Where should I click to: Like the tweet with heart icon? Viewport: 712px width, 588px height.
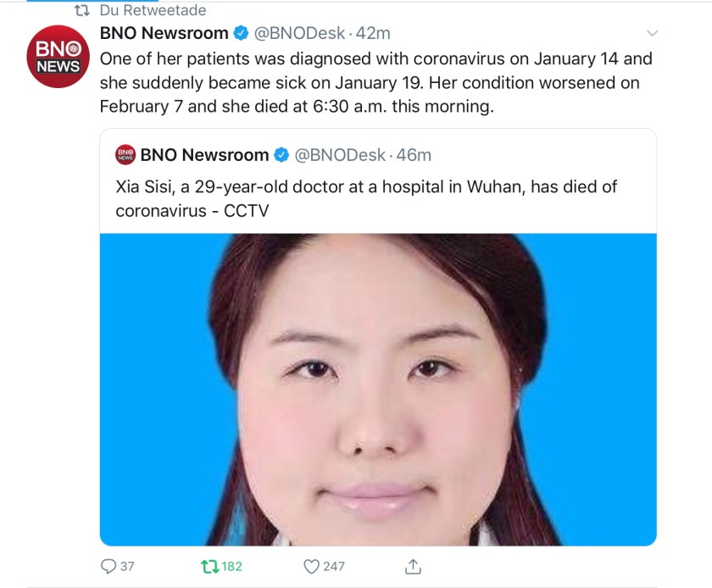click(x=311, y=566)
